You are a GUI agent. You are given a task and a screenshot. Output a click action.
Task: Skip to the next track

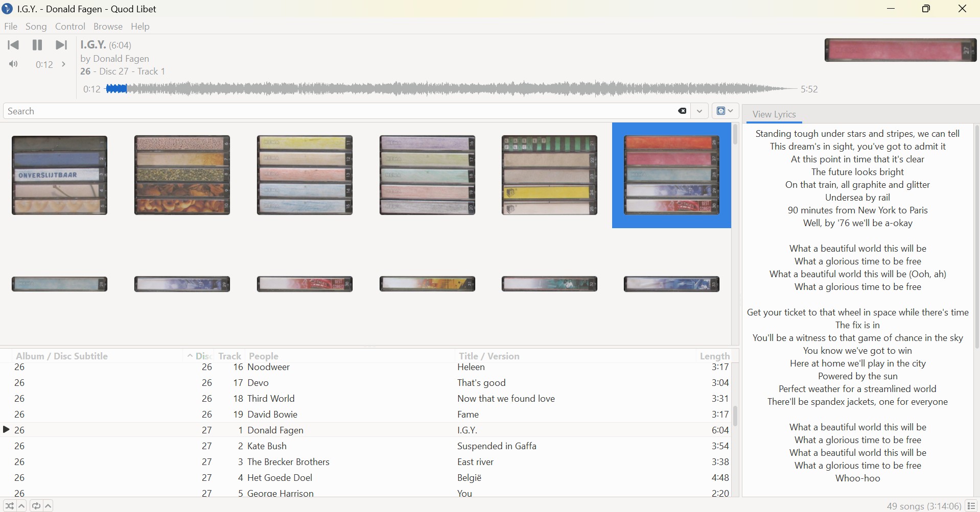61,45
